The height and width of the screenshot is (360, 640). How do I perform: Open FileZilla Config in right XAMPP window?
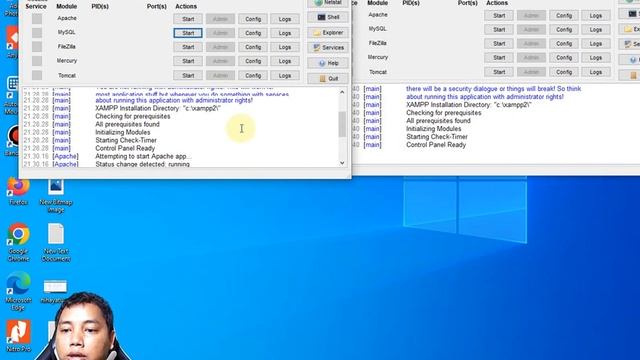coord(564,44)
